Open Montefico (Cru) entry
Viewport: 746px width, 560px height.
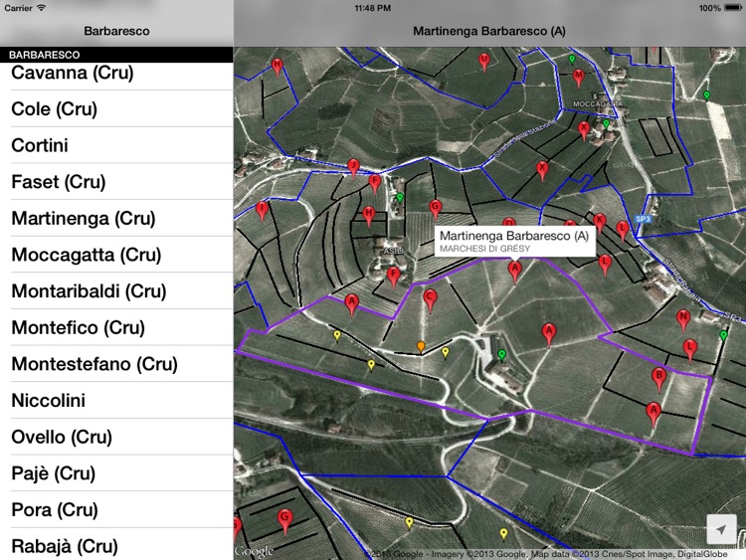click(x=116, y=328)
